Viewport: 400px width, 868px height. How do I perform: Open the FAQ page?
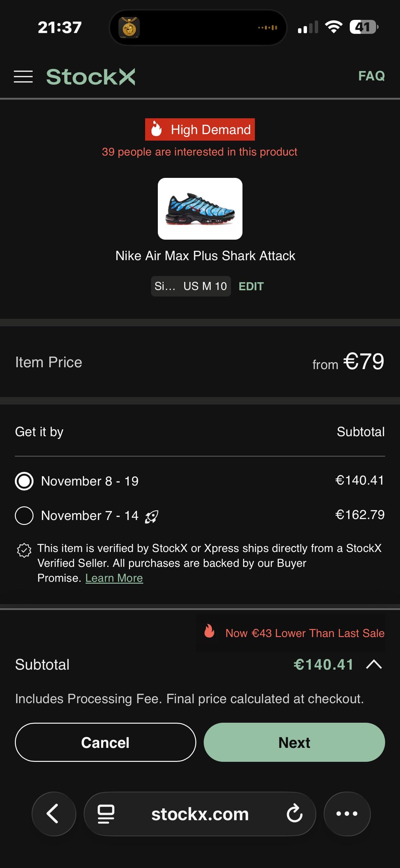tap(371, 76)
